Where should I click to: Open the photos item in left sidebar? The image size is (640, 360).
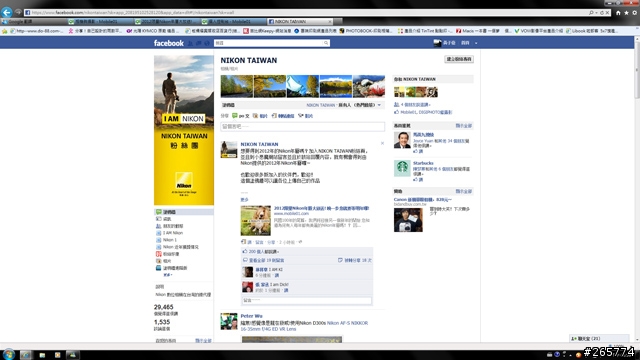pos(167,261)
